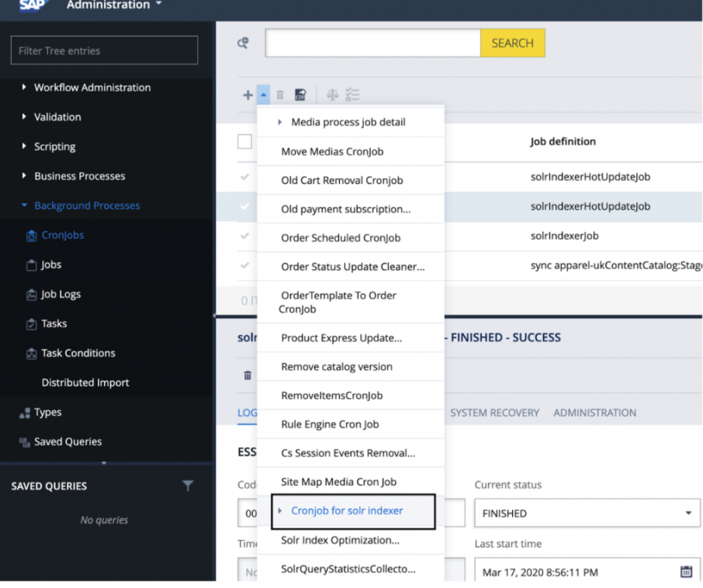Collapse Background Processes tree node

click(24, 206)
